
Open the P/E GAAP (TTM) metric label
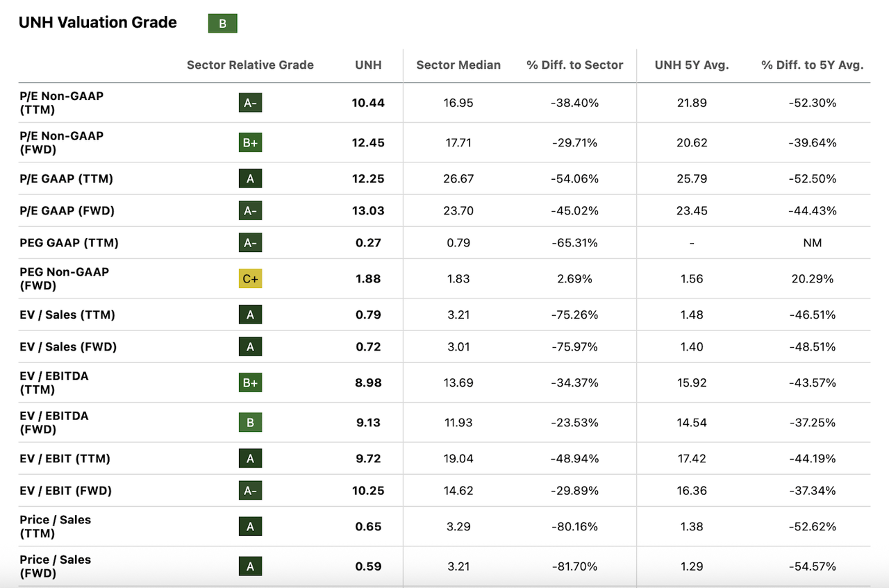pos(66,179)
